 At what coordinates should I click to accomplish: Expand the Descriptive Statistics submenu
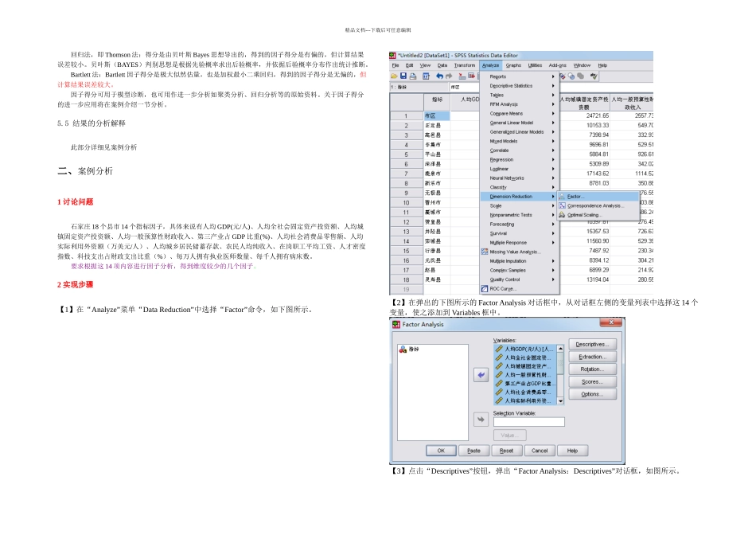click(x=511, y=85)
